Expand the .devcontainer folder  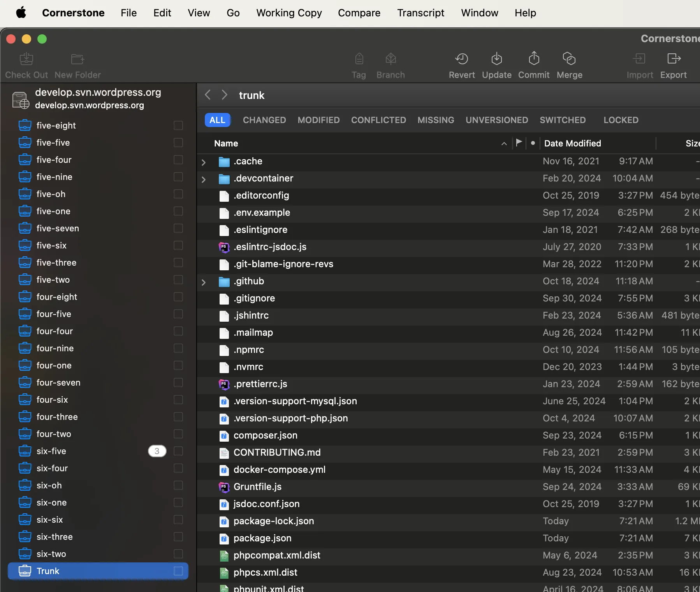204,179
